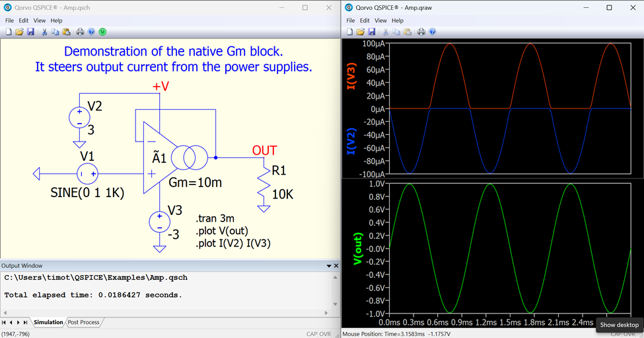Click the output window scroll-down arrow

(336, 305)
